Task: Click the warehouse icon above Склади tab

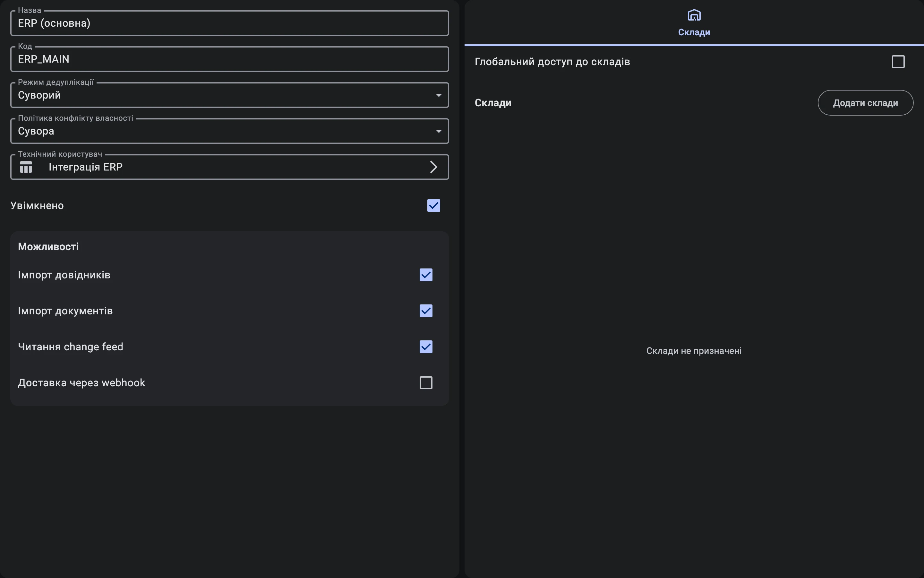Action: pyautogui.click(x=694, y=15)
